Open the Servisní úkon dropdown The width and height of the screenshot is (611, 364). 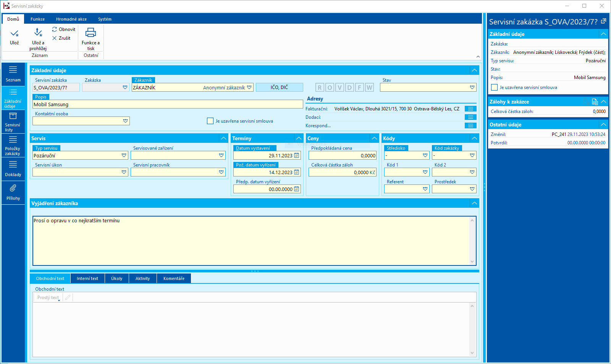tap(124, 172)
